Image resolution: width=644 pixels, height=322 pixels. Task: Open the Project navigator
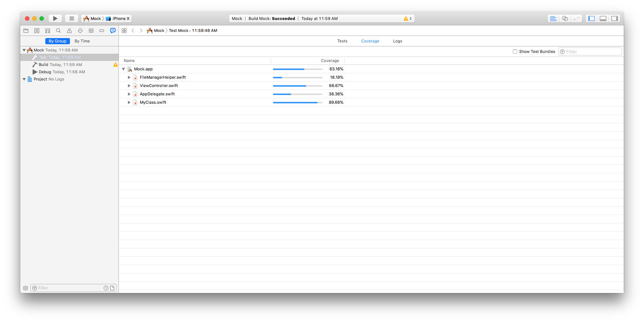click(x=26, y=31)
